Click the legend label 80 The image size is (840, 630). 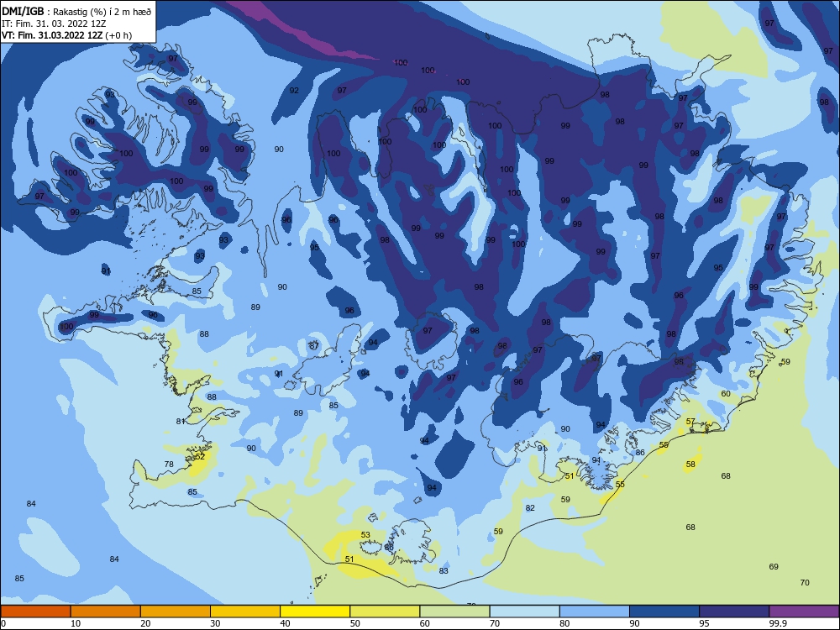564,623
